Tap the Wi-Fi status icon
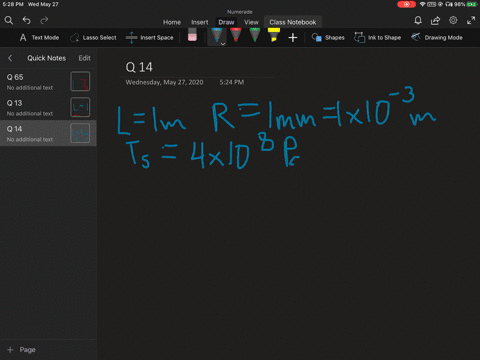Viewport: 480px width, 360px height. [422, 4]
